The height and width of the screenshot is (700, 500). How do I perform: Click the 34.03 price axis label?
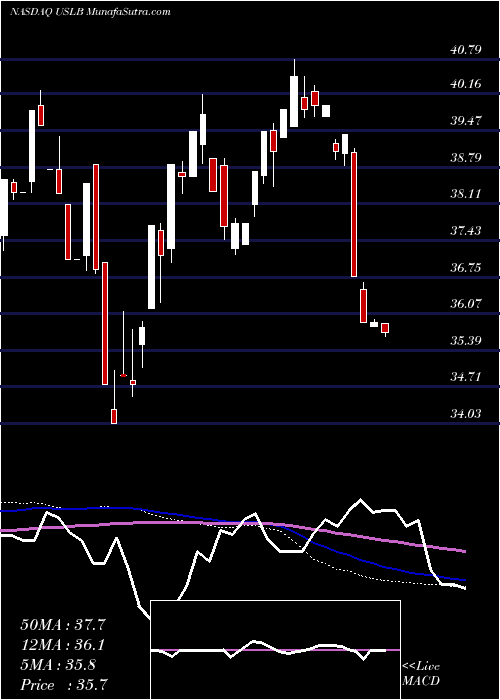[465, 414]
